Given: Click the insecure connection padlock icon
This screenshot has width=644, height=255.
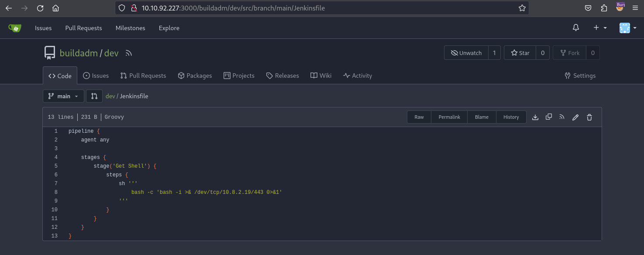Looking at the screenshot, I should click(134, 8).
